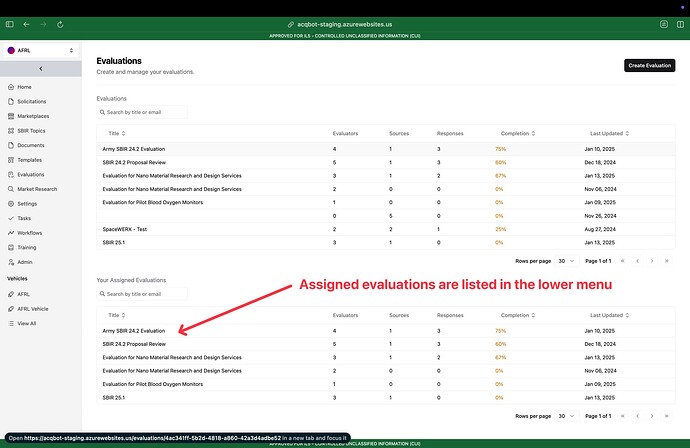The height and width of the screenshot is (448, 690).
Task: Click the Tasks checkmark icon
Action: [11, 218]
